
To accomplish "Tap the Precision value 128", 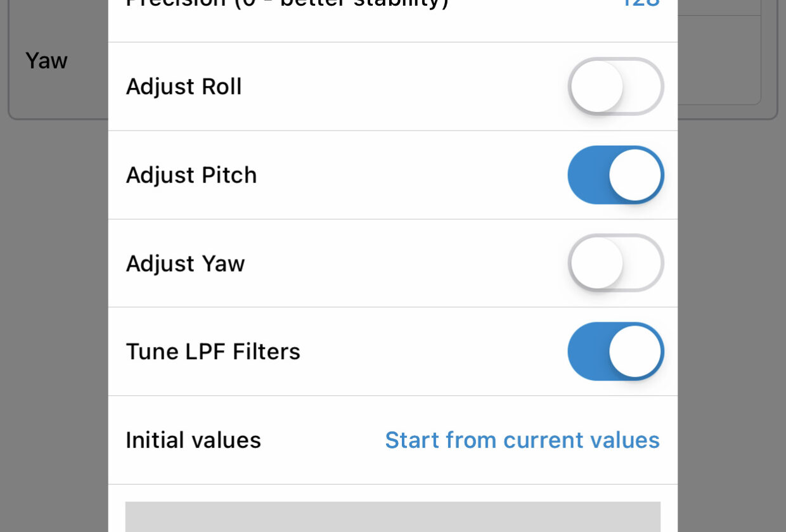I will pyautogui.click(x=640, y=3).
